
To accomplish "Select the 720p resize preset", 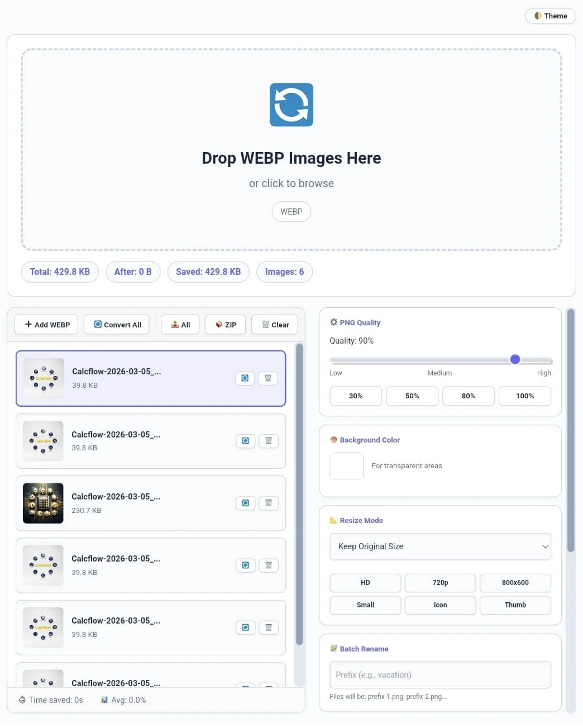I will pos(440,583).
